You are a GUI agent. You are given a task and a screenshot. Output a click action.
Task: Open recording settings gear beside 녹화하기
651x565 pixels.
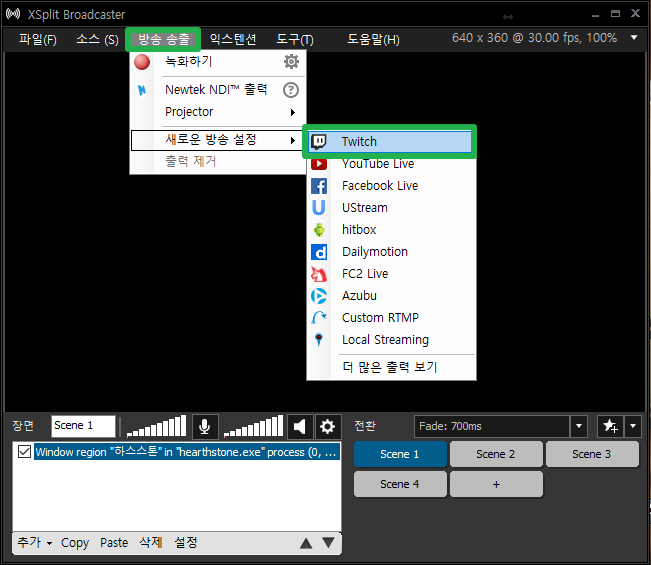tap(291, 61)
